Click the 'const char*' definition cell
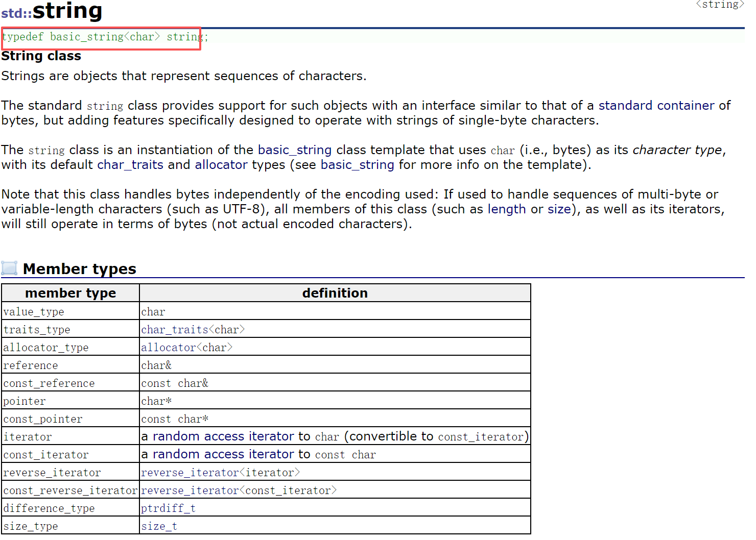This screenshot has height=540, width=756. coord(335,419)
